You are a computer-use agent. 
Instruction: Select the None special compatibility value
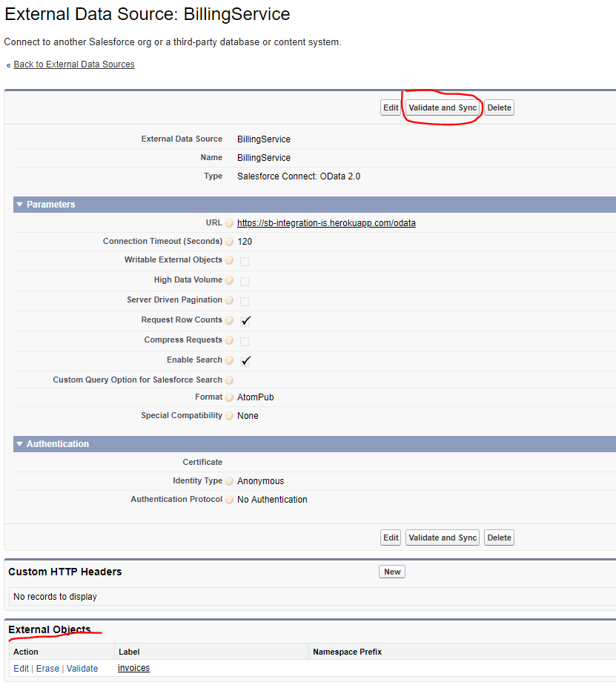(x=248, y=416)
